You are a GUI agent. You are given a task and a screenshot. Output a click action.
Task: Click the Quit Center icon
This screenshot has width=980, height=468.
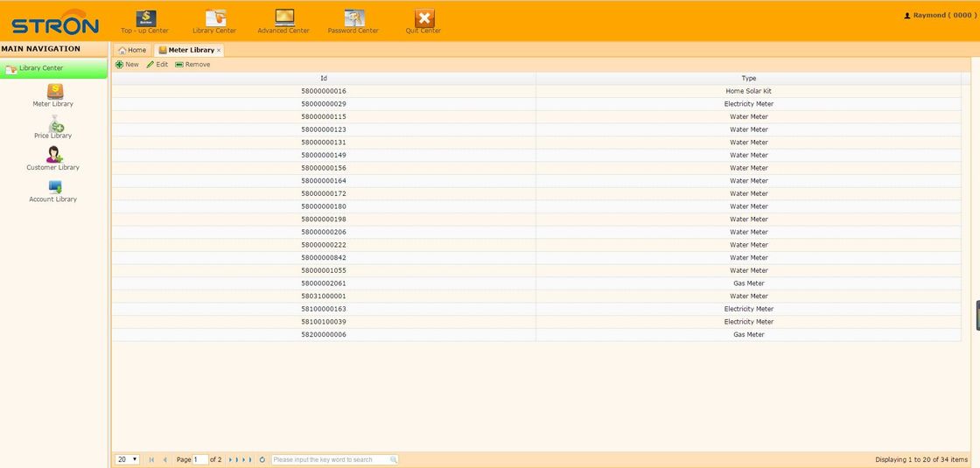423,19
